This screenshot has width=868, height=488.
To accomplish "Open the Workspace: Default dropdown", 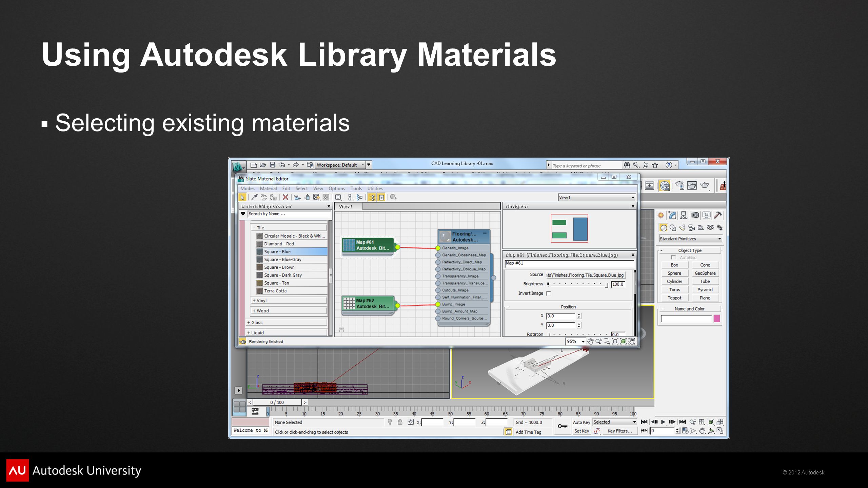I will [340, 165].
